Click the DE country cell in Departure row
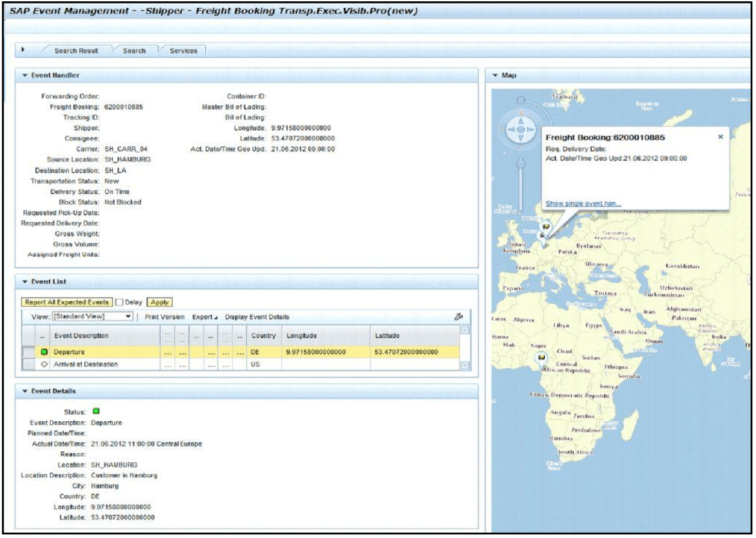This screenshot has height=538, width=756. (264, 352)
